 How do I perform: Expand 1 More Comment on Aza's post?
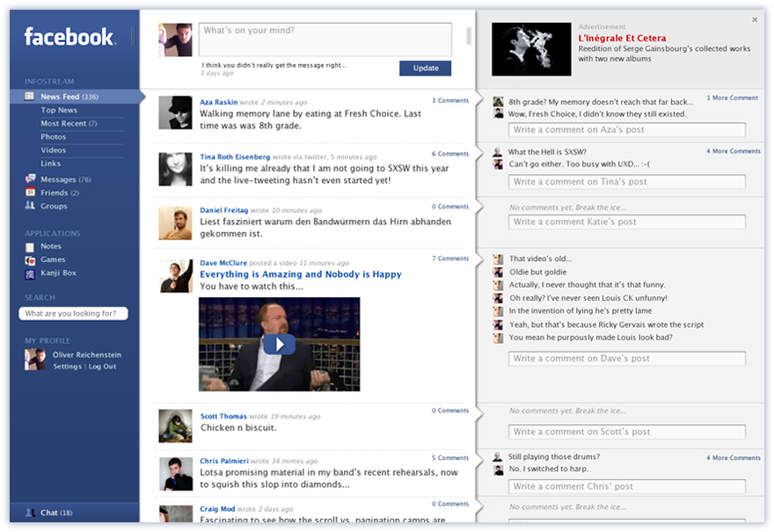[732, 98]
